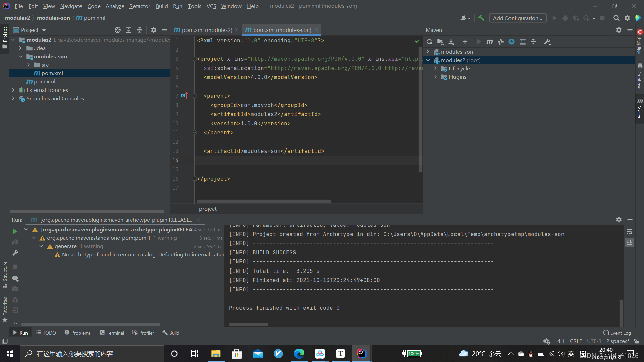Open Search Everywhere magnifier icon
Image resolution: width=644 pixels, height=362 pixels.
[616, 18]
